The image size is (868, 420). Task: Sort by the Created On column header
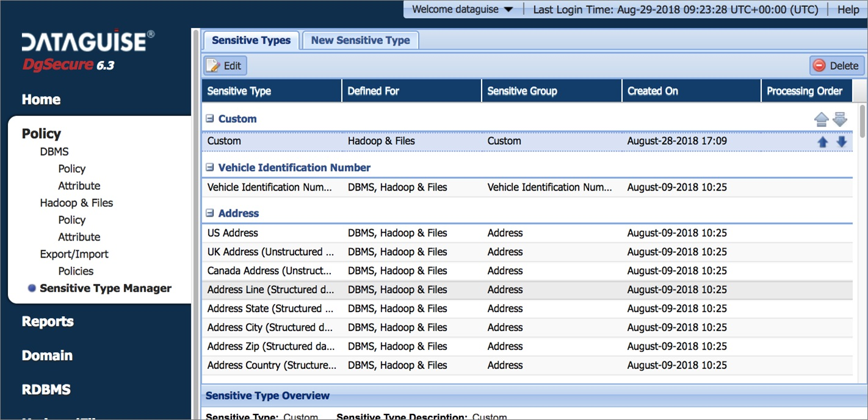point(653,91)
